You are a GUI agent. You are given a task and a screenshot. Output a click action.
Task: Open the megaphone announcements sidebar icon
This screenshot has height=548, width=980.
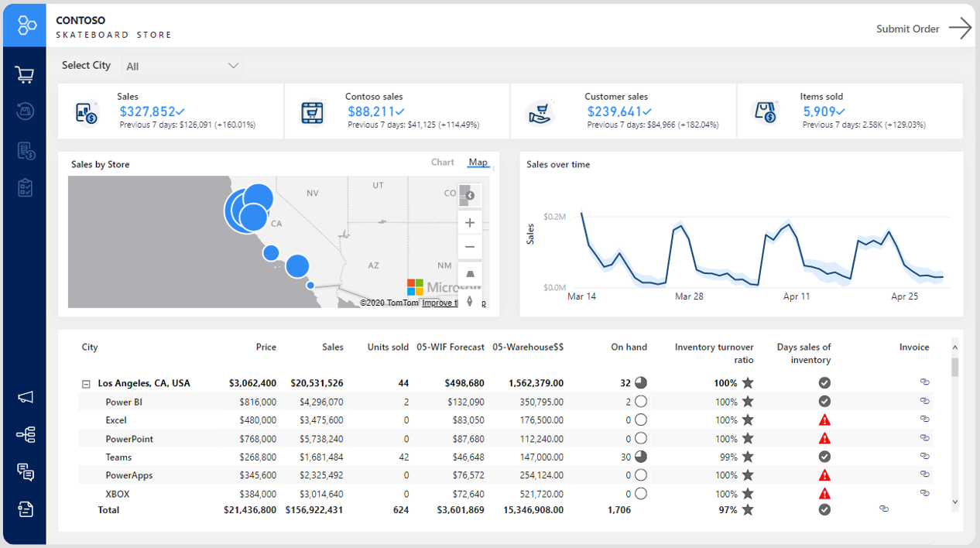26,397
